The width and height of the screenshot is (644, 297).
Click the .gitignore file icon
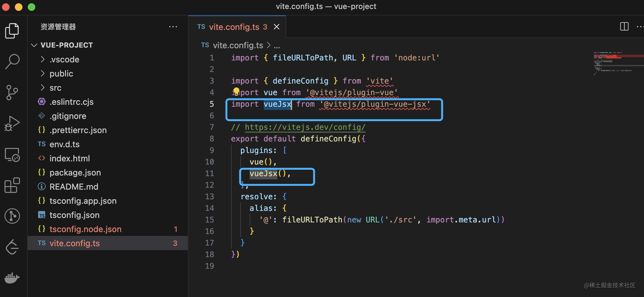pyautogui.click(x=42, y=116)
